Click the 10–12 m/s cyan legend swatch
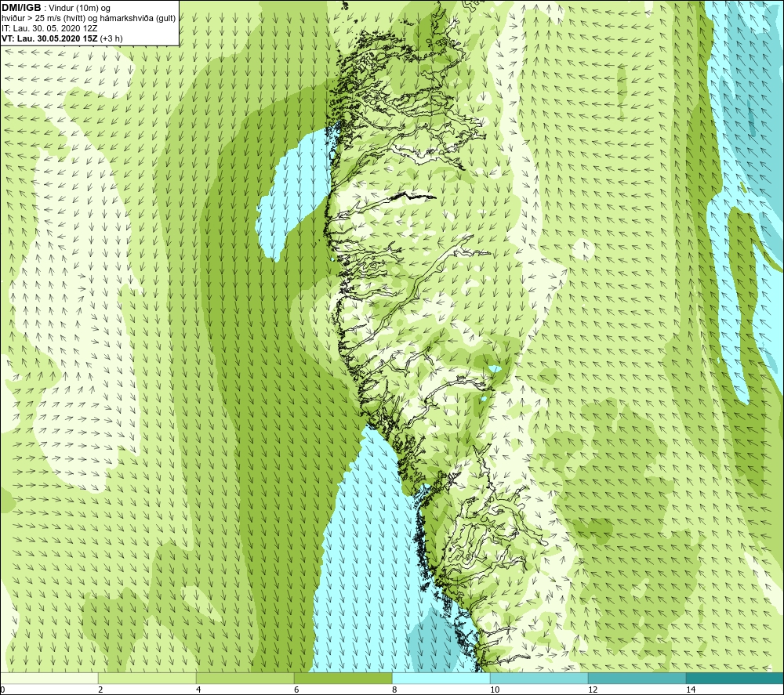This screenshot has height=695, width=784. click(x=539, y=678)
